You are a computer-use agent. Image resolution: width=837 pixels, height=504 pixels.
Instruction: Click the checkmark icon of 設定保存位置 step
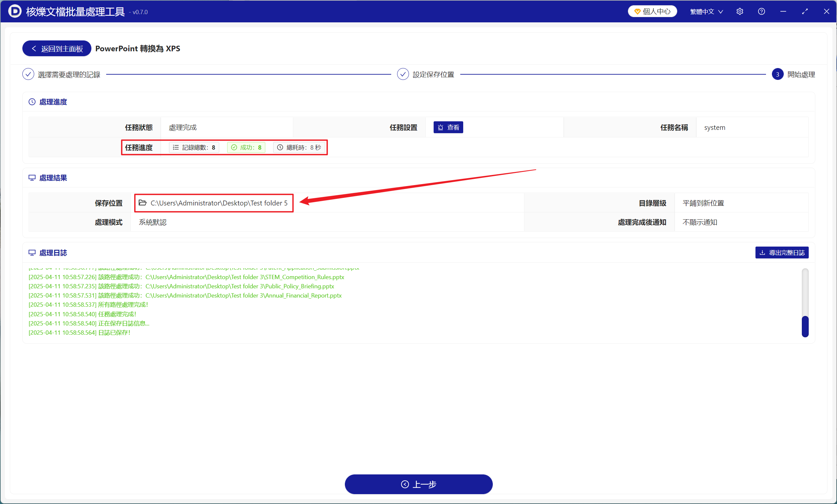coord(403,74)
